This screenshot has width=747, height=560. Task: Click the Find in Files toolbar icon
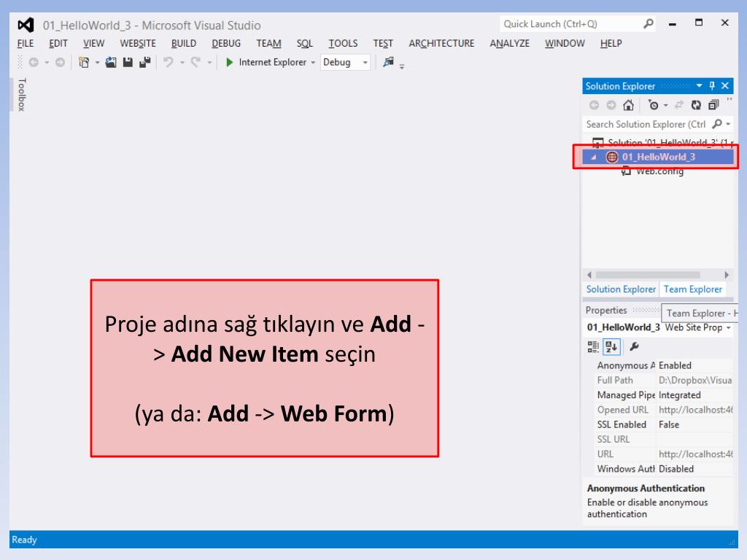pos(389,62)
